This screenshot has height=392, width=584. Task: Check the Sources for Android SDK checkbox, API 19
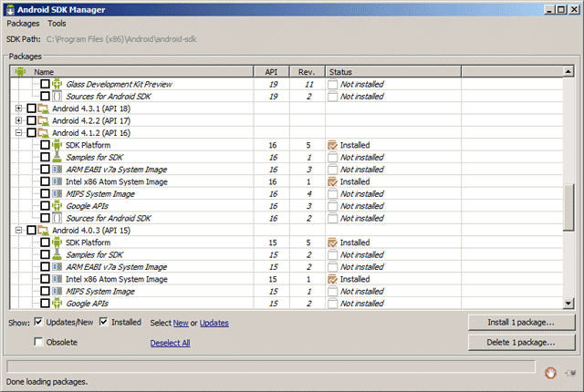pos(45,97)
